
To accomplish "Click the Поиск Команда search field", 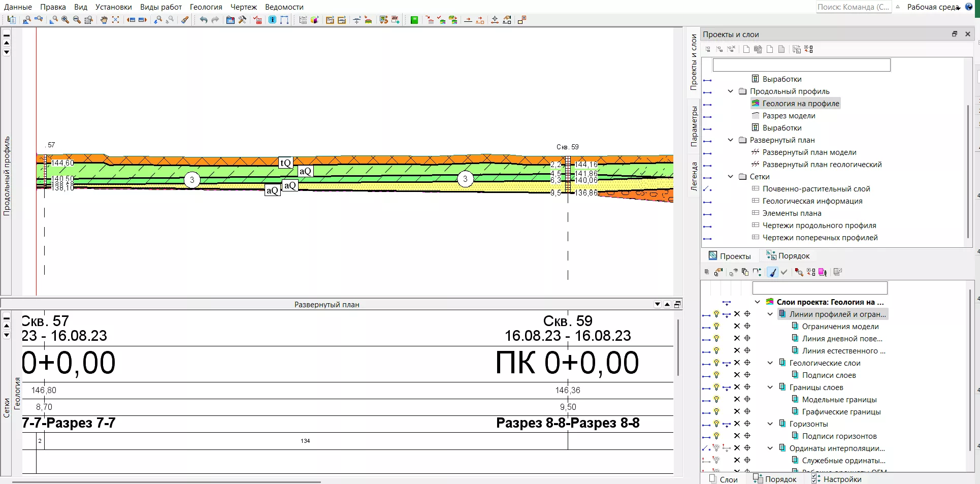I will (853, 7).
